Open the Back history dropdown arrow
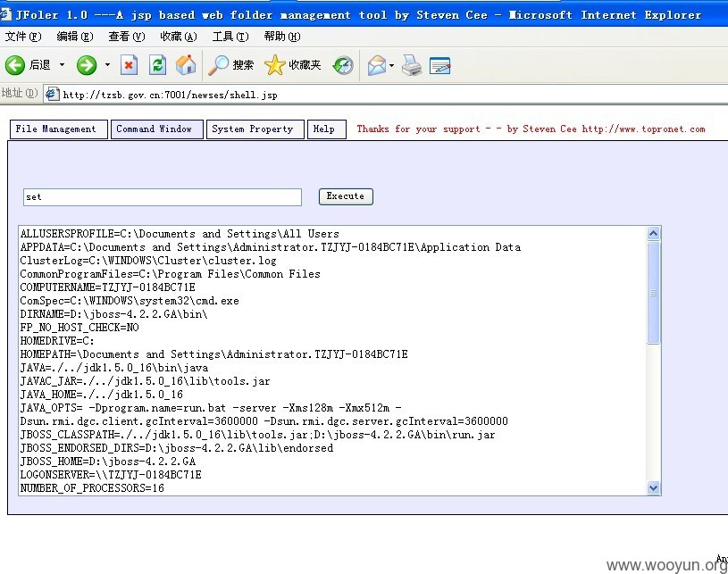The width and height of the screenshot is (728, 574). tap(62, 65)
